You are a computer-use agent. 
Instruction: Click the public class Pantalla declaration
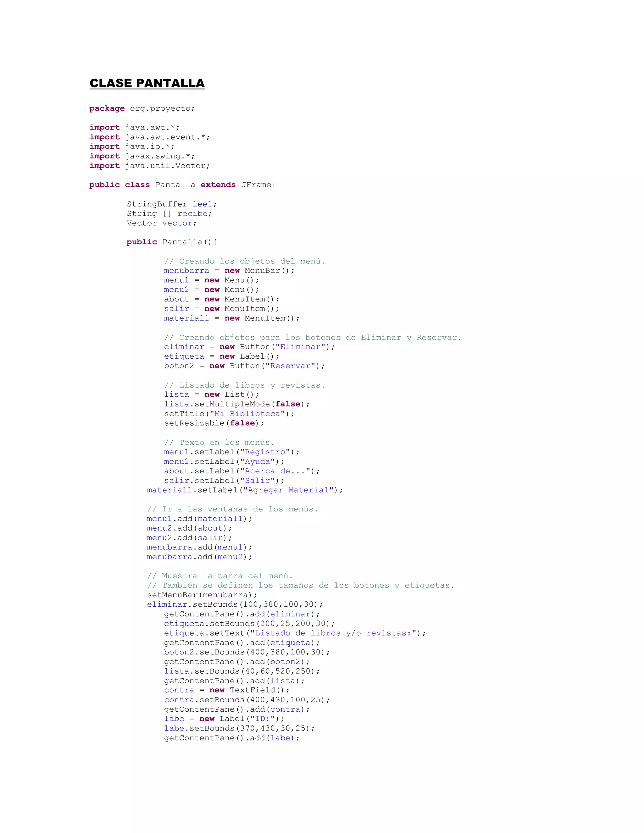(182, 185)
